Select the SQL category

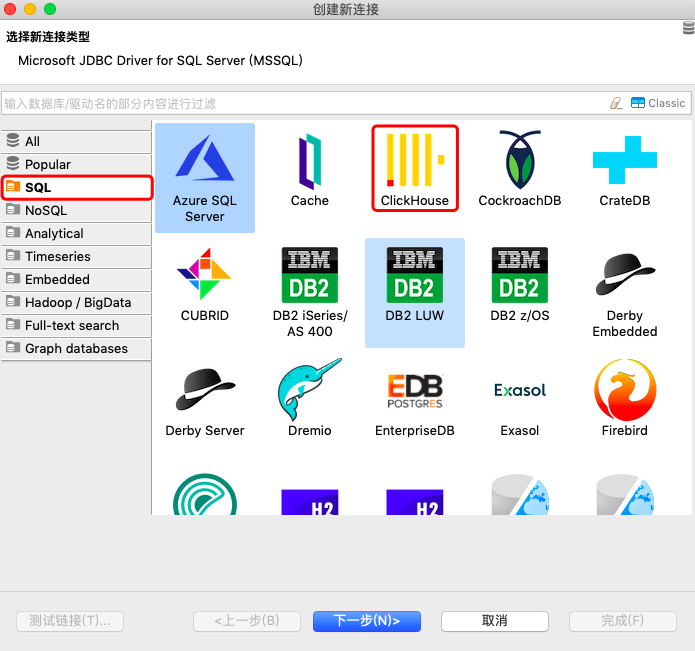point(77,187)
